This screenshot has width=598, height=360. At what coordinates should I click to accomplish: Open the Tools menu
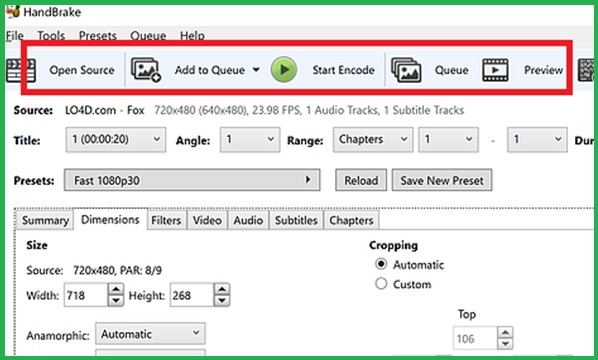point(51,36)
